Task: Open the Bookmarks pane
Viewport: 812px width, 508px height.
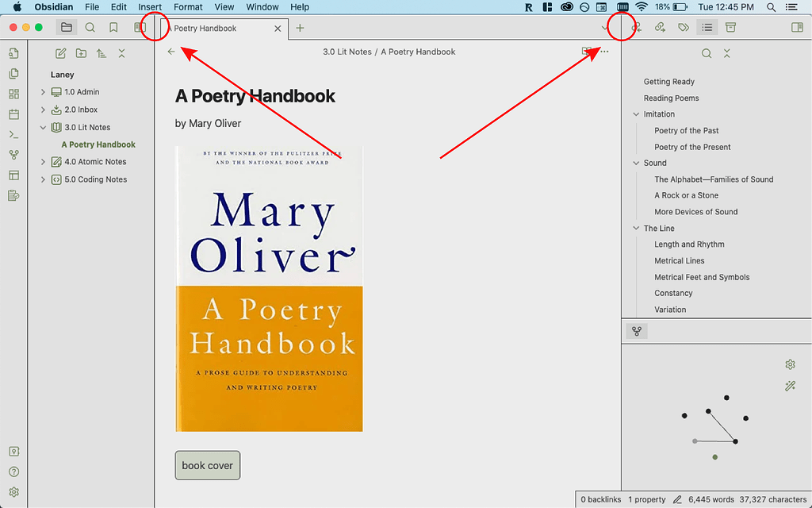Action: click(113, 27)
